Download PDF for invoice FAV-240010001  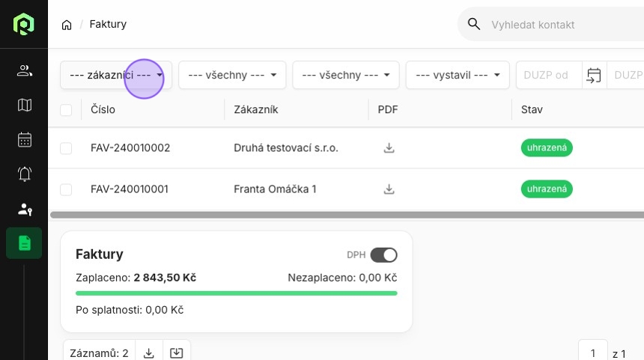point(389,189)
